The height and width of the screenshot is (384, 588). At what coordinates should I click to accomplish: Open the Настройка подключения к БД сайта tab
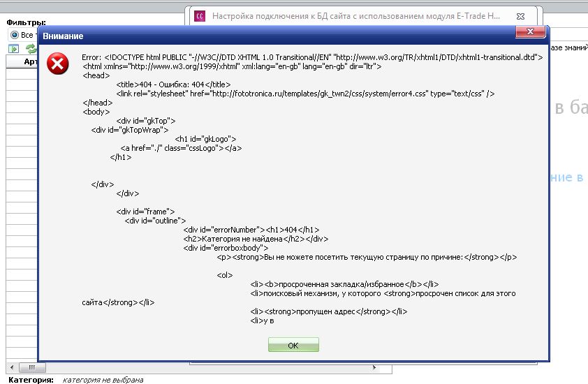coord(356,16)
